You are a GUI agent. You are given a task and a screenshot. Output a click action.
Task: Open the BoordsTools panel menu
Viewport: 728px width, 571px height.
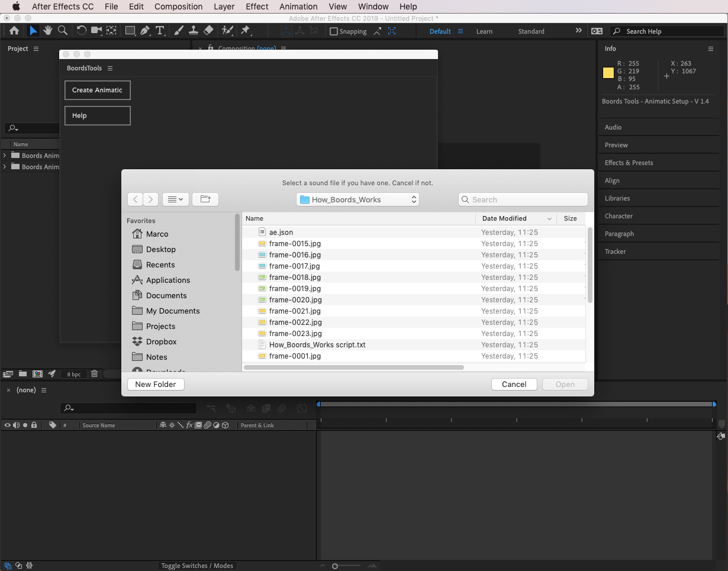(110, 68)
